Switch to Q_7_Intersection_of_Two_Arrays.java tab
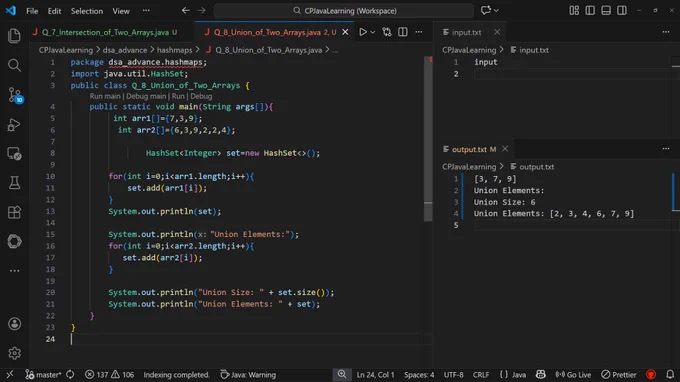Screen dimensions: 680x382 [x=105, y=32]
